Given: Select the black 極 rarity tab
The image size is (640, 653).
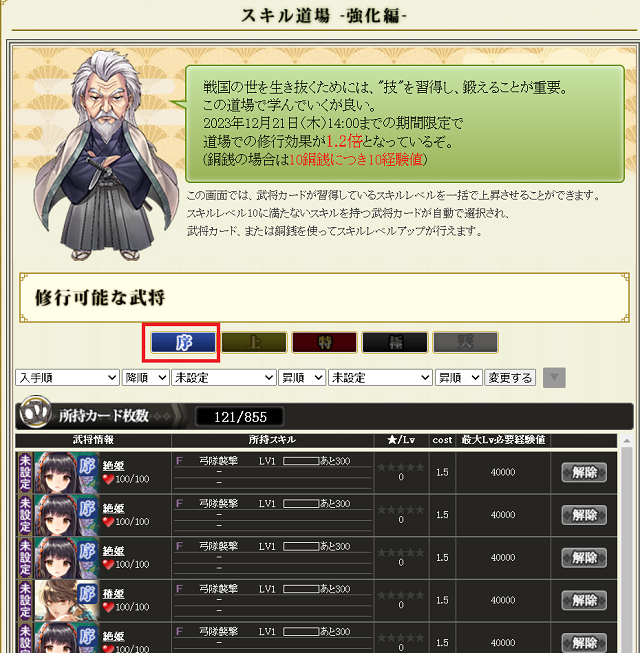Looking at the screenshot, I should [x=395, y=342].
